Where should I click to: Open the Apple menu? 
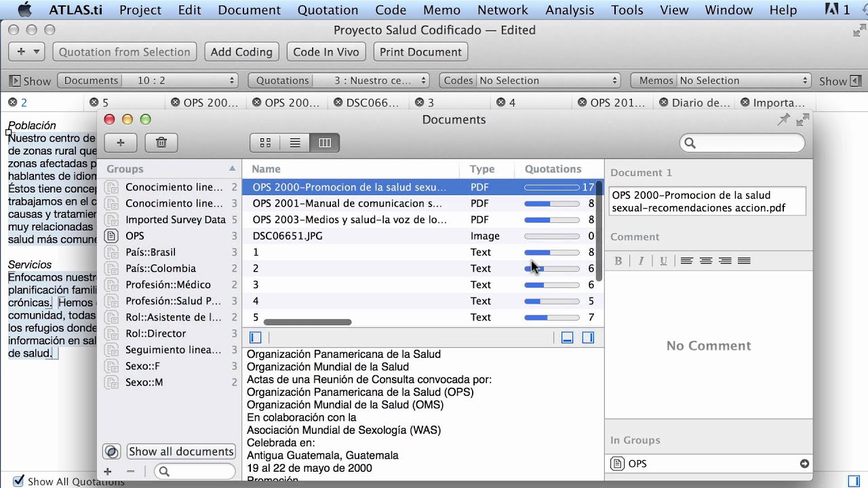tap(24, 9)
